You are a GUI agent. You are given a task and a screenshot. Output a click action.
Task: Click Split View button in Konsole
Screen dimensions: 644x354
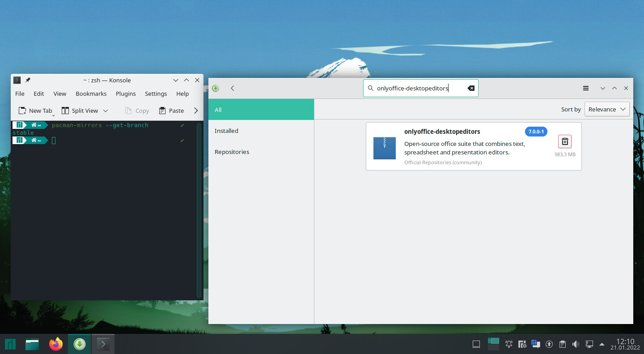80,111
